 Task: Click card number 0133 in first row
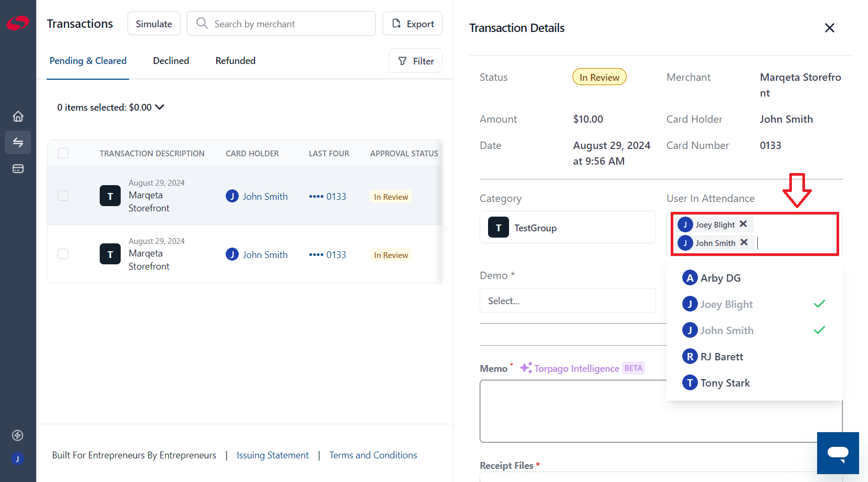(x=327, y=196)
